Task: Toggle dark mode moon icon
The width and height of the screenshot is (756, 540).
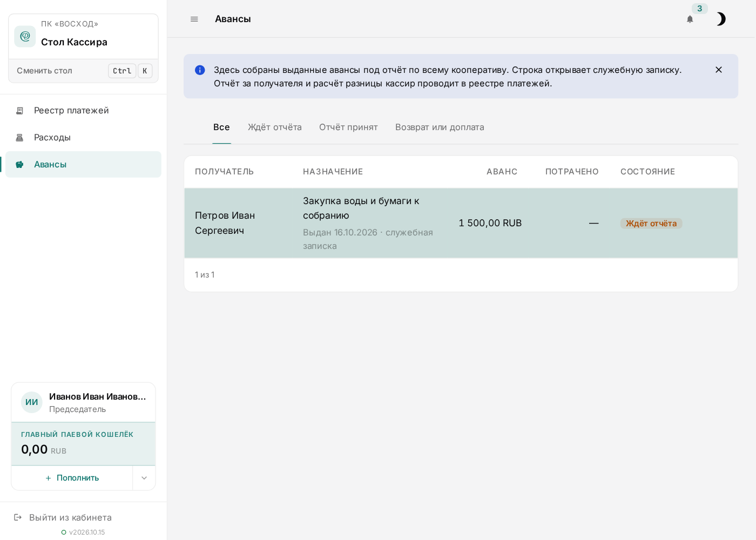Action: coord(721,19)
